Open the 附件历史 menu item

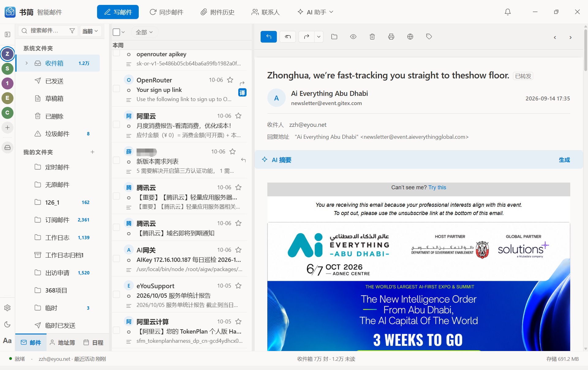[217, 12]
